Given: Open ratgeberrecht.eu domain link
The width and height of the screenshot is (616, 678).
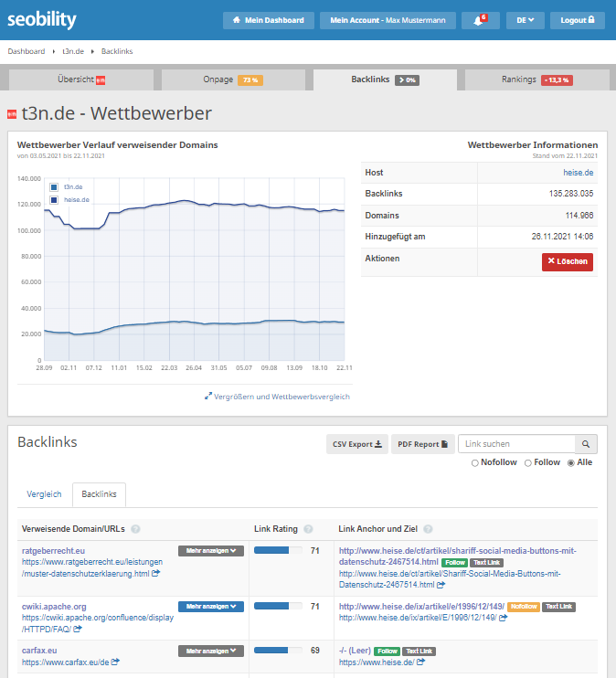Looking at the screenshot, I should coord(53,551).
